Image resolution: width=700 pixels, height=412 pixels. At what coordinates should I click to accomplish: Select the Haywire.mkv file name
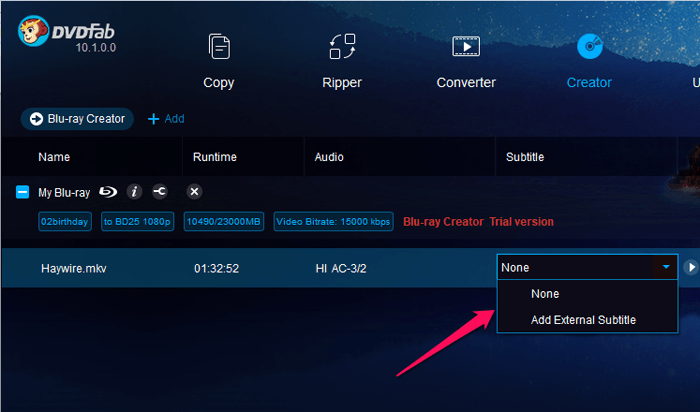74,269
